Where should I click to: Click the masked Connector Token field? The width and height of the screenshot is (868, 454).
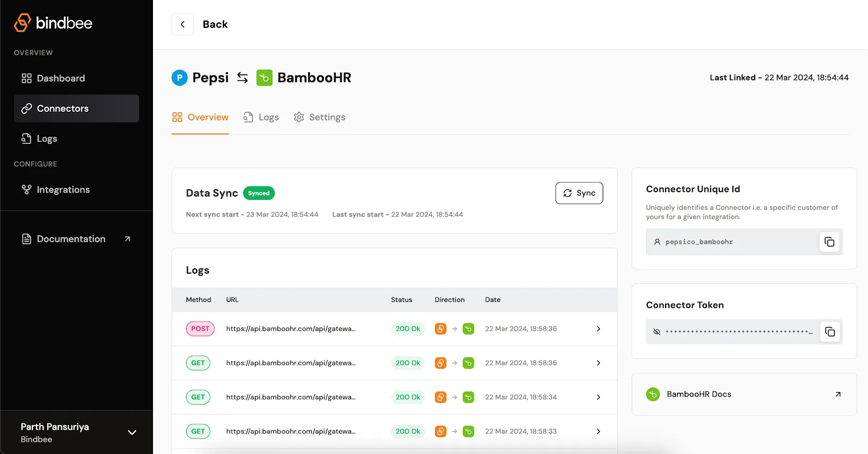click(744, 332)
